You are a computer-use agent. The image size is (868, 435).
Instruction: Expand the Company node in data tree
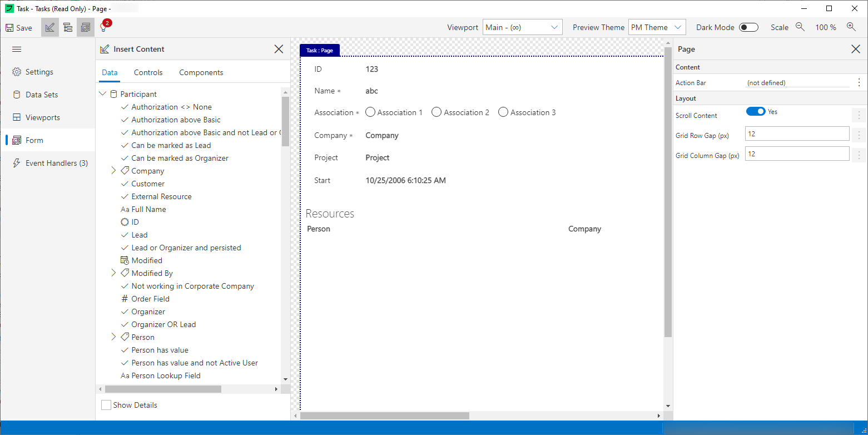[113, 171]
